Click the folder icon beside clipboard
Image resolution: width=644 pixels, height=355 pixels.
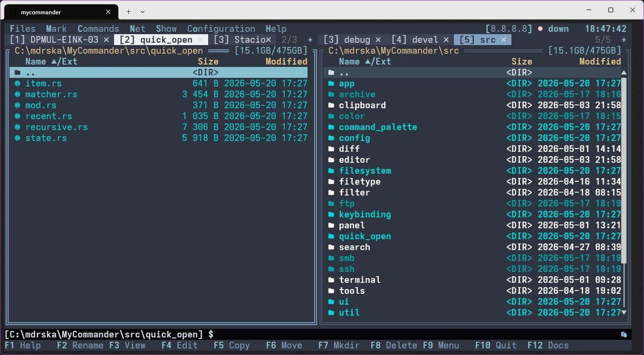point(331,105)
